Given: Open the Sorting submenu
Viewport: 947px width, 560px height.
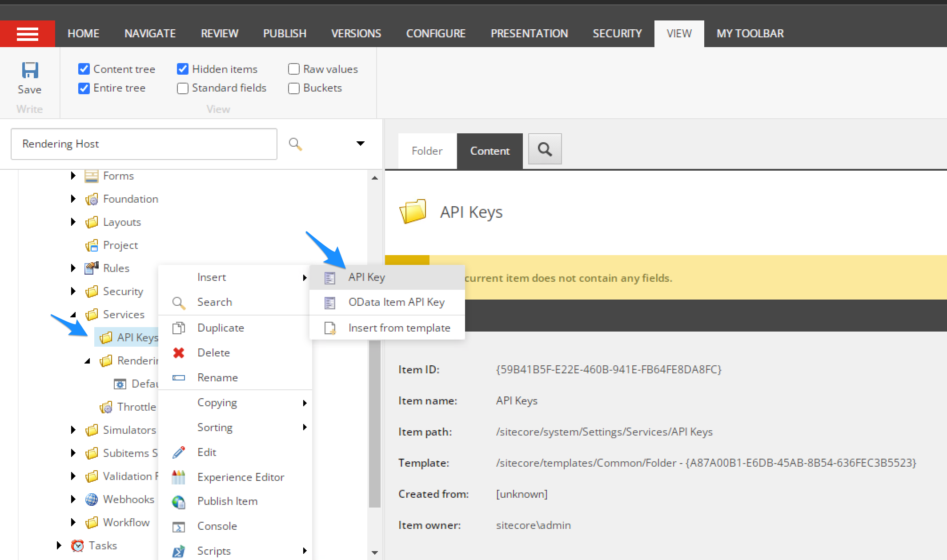Looking at the screenshot, I should coord(235,428).
